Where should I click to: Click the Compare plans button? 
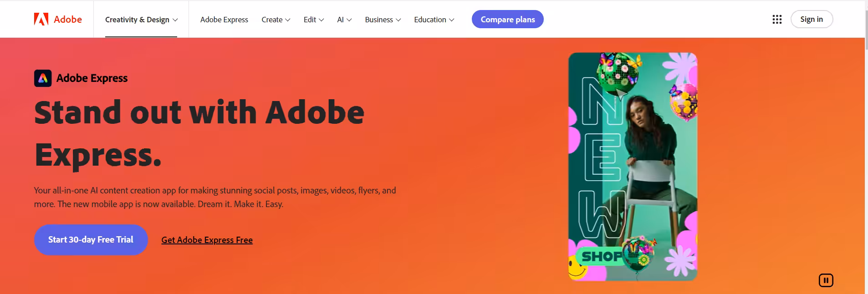(507, 19)
